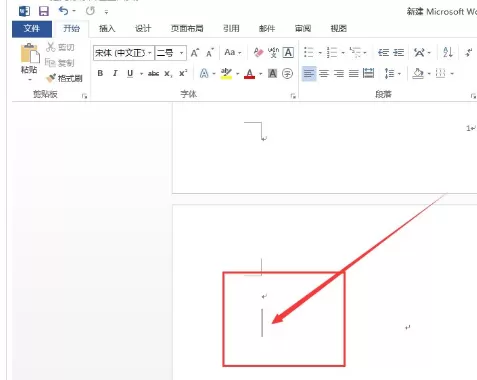Open the Paragraph dialog launcher
This screenshot has width=477, height=380.
pos(473,96)
